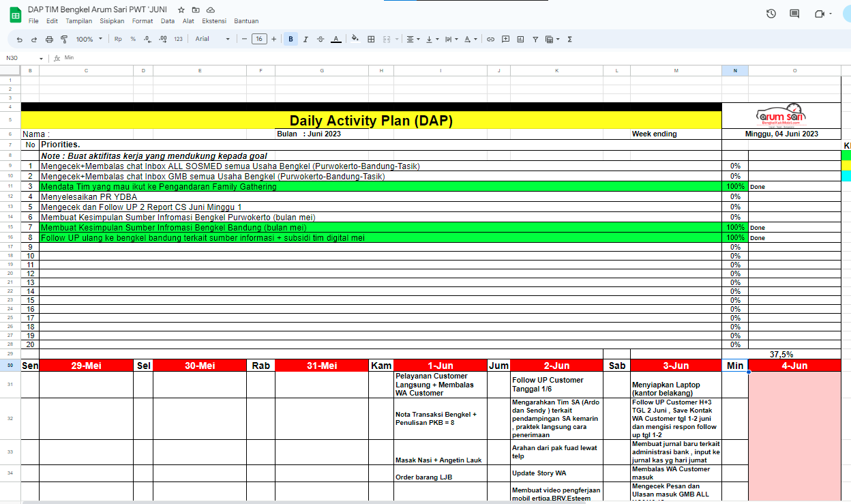Select 'Minggu, 04 Juni 2023' cell
851x504 pixels.
[781, 134]
